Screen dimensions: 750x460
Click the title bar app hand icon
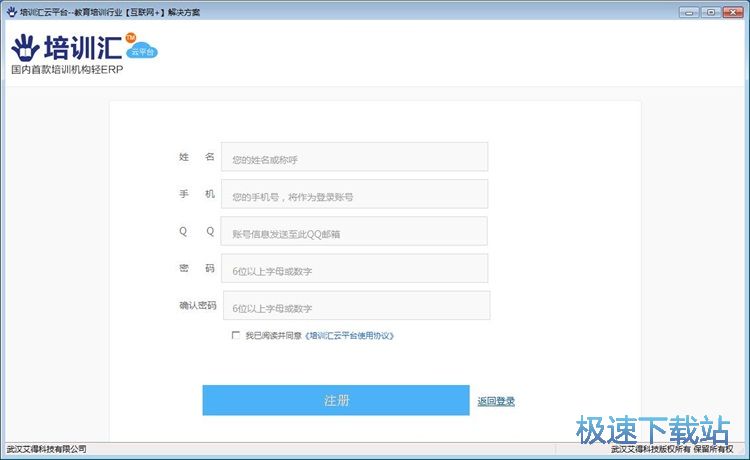coord(11,11)
